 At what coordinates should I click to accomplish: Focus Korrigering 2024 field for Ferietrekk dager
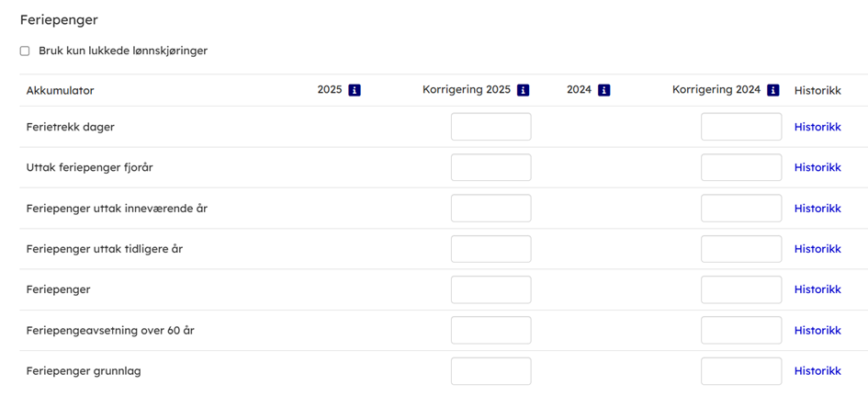coord(741,127)
